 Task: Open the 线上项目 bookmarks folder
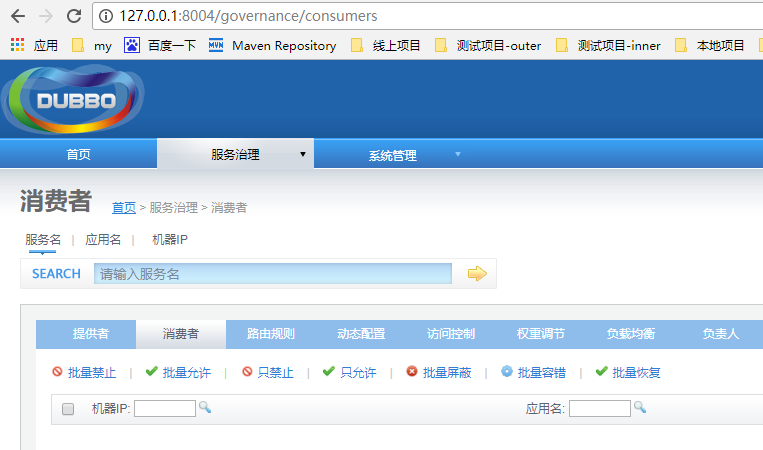[x=385, y=46]
